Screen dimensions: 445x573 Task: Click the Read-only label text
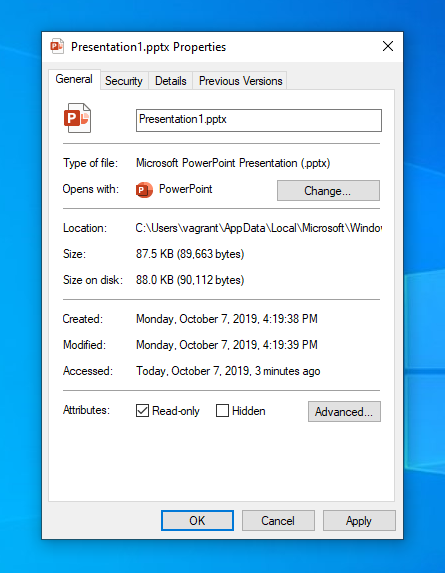tap(176, 411)
